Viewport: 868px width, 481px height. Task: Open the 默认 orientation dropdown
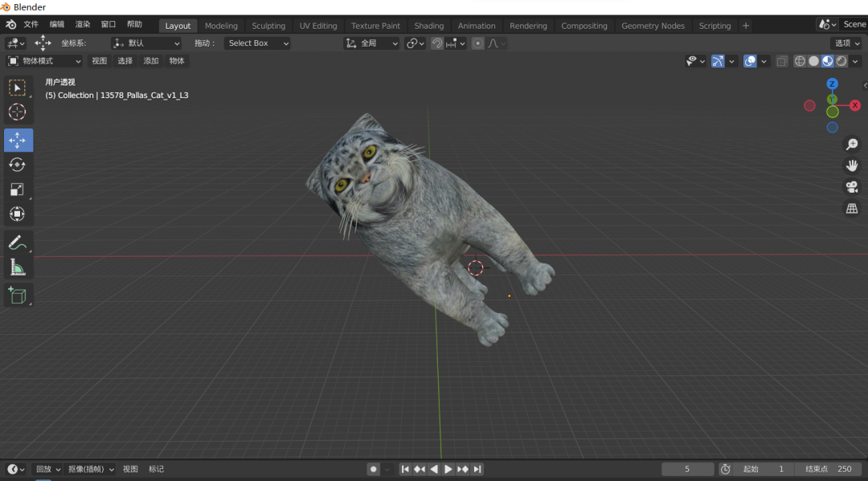[x=147, y=43]
